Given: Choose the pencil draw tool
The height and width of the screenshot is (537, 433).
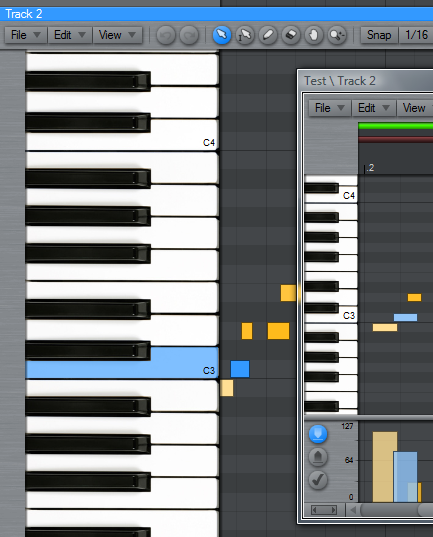Looking at the screenshot, I should click(268, 35).
